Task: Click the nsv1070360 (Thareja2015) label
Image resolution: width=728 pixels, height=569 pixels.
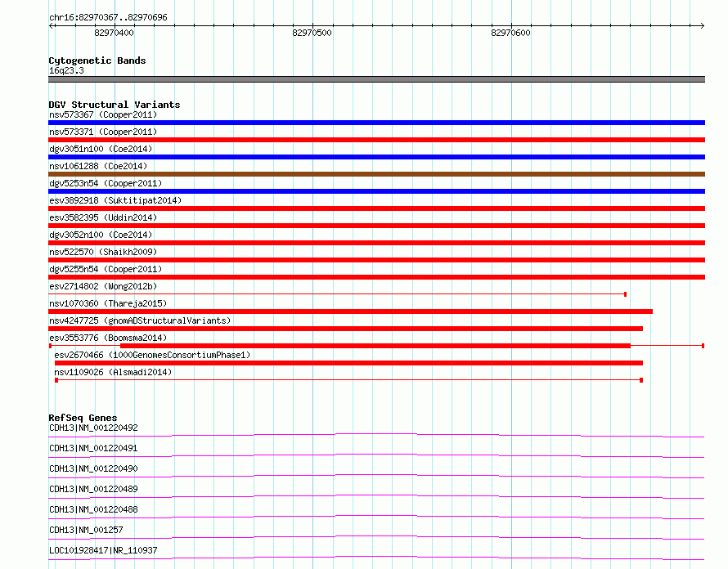Action: [108, 303]
